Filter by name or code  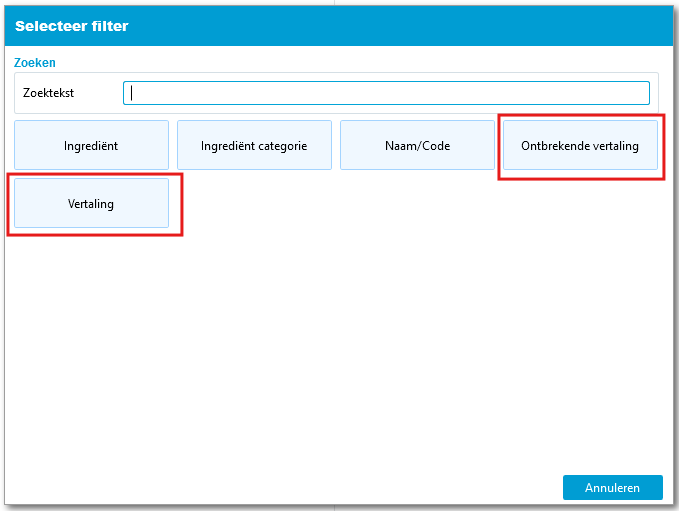(x=417, y=146)
